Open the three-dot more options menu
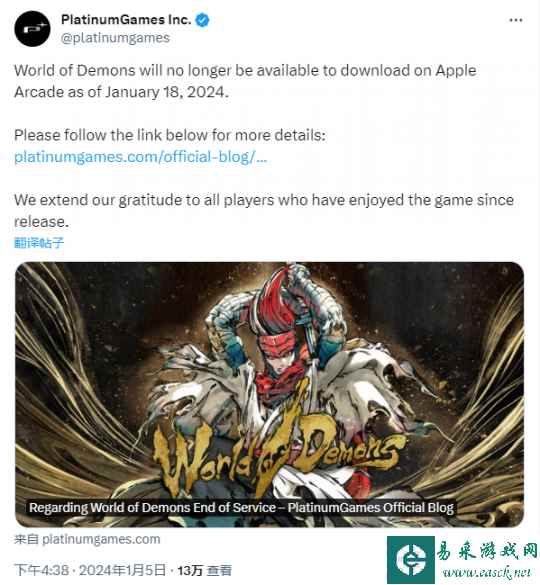The width and height of the screenshot is (540, 585). pyautogui.click(x=516, y=20)
